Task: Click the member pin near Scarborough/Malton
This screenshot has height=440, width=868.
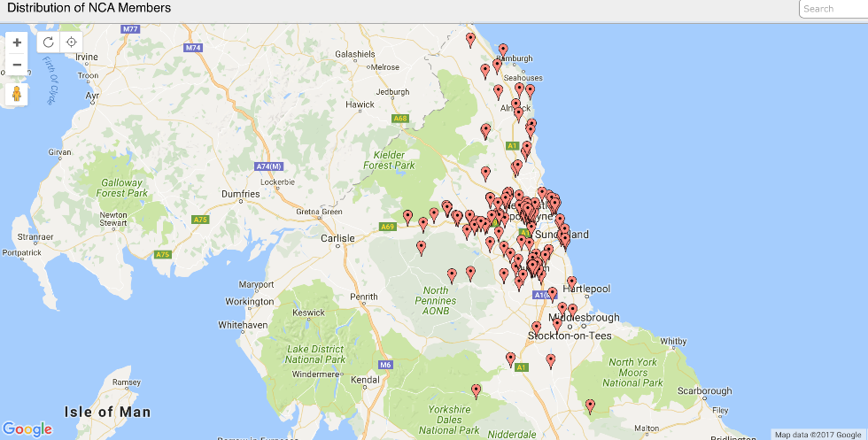Action: [x=590, y=406]
